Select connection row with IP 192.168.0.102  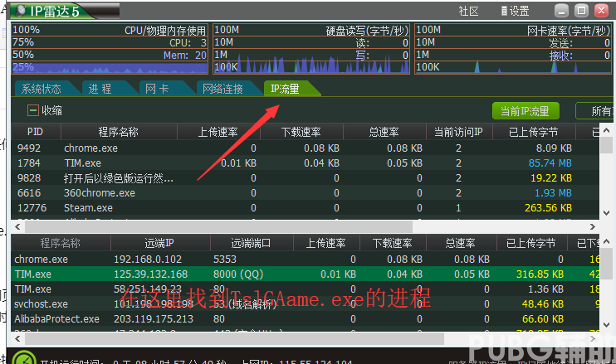point(305,260)
